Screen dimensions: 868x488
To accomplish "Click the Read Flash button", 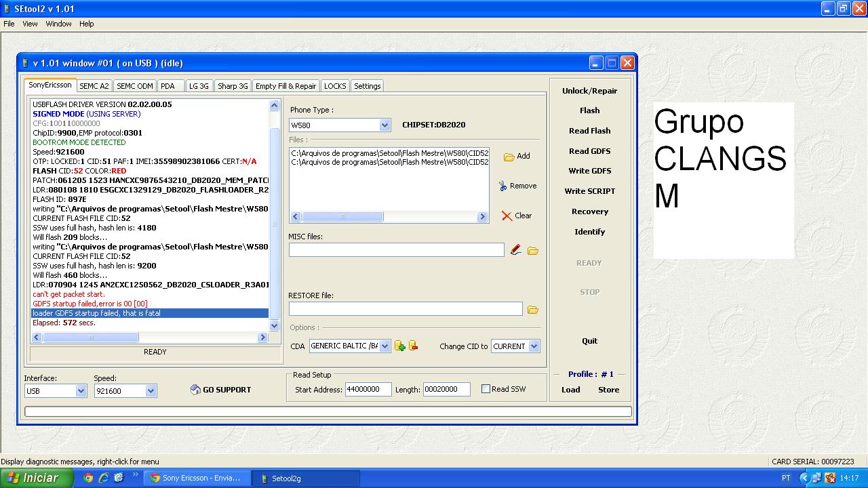I will 589,131.
